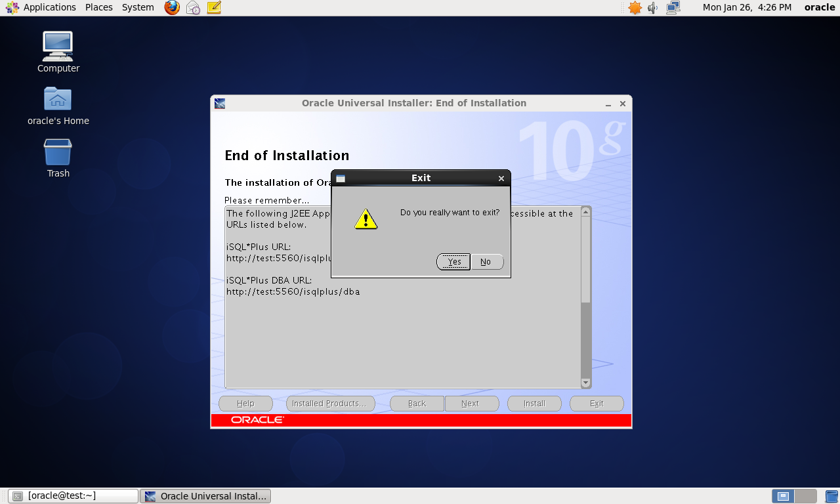Click the trash applet in bottom panel
The height and width of the screenshot is (504, 840).
(831, 496)
